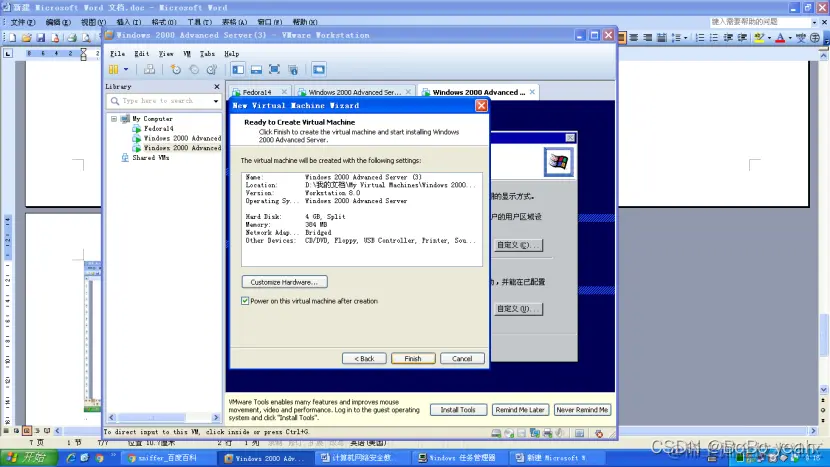Open the library search dropdown arrow
The height and width of the screenshot is (467, 830).
pos(216,101)
